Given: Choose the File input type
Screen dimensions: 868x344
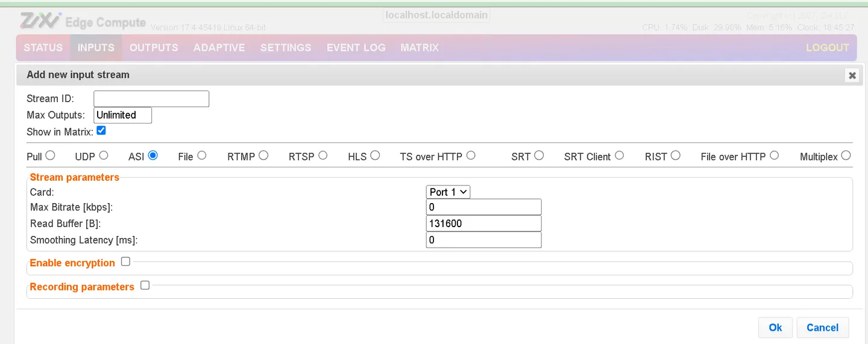Looking at the screenshot, I should click(201, 155).
